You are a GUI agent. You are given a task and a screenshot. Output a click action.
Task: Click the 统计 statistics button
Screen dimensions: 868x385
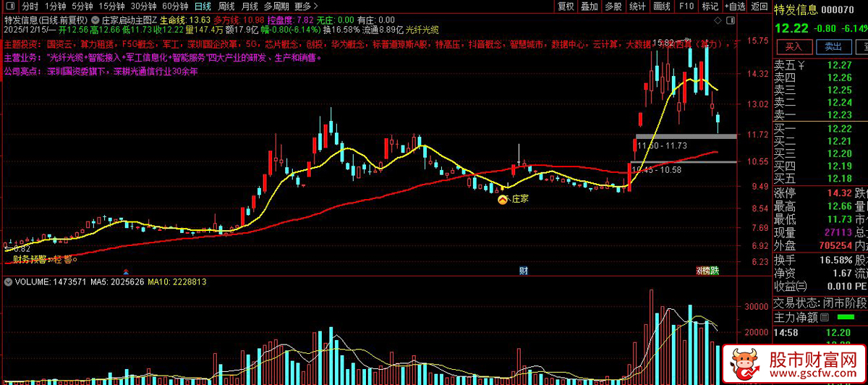637,7
